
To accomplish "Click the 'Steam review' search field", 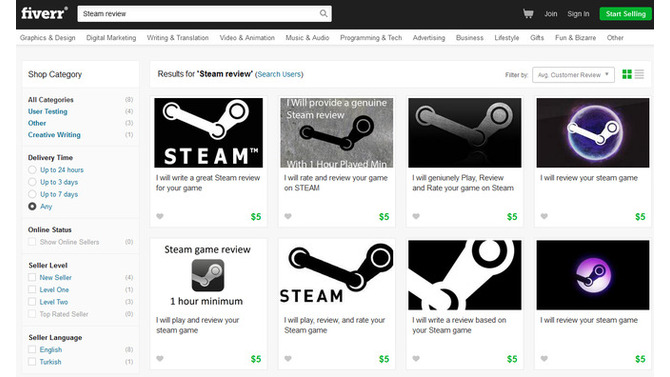I will pos(204,14).
